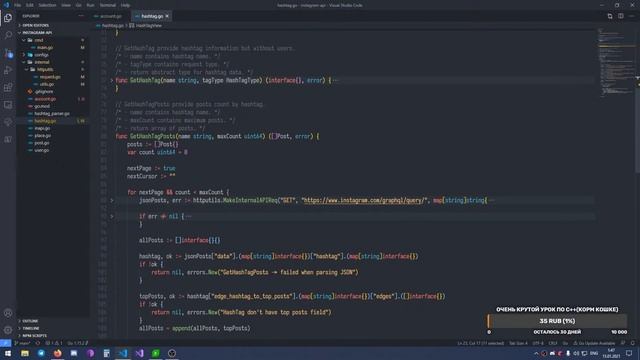Image resolution: width=640 pixels, height=360 pixels.
Task: Open the Selection menu
Action: [x=47, y=5]
